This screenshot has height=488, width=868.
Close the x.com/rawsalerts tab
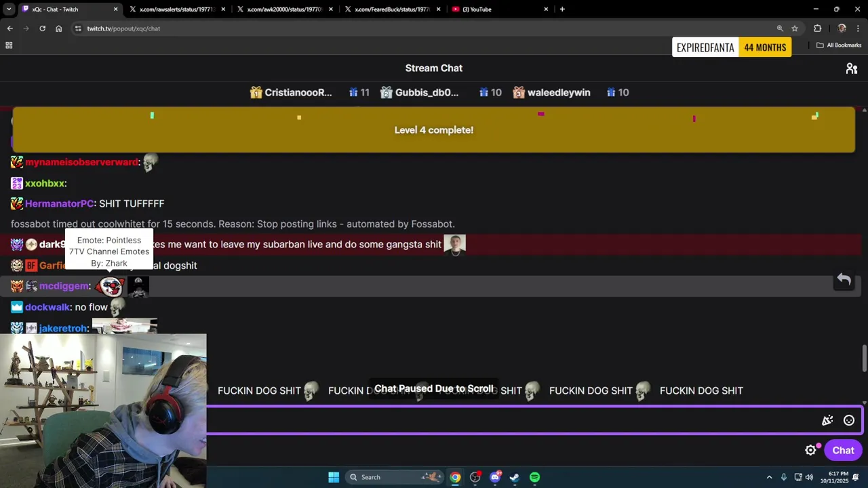[223, 9]
